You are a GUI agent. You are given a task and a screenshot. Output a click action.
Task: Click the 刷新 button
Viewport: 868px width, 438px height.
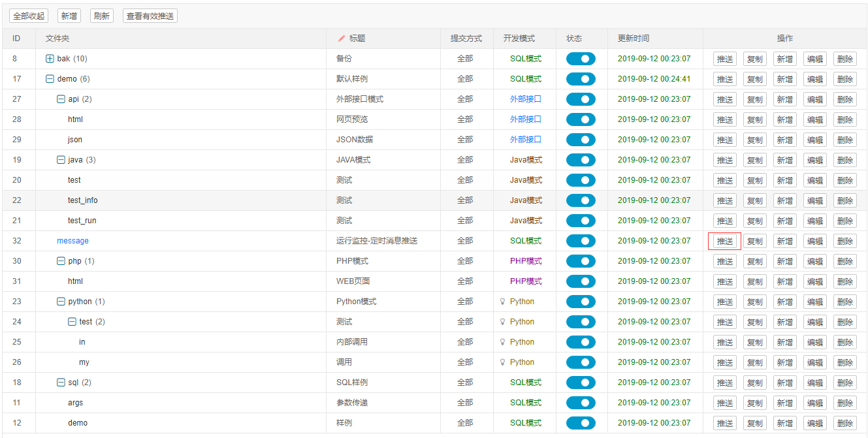coord(101,16)
